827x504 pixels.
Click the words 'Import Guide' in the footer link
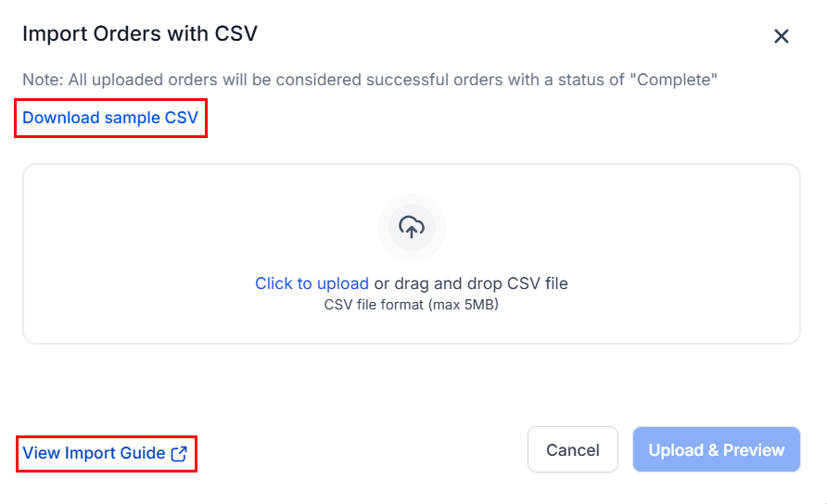pos(115,453)
